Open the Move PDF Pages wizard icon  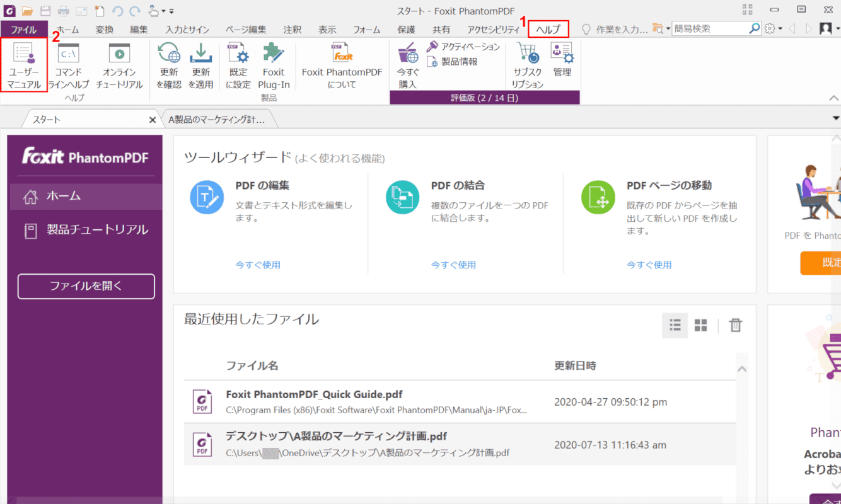[598, 197]
